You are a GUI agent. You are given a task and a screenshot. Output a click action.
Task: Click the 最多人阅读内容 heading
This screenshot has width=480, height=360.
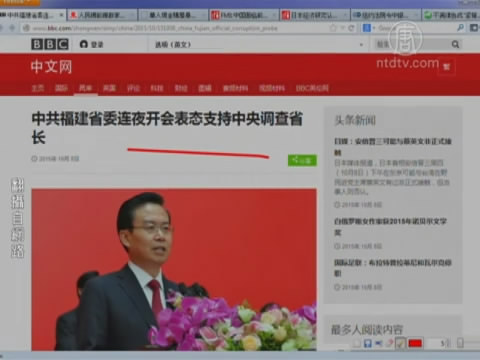click(367, 330)
